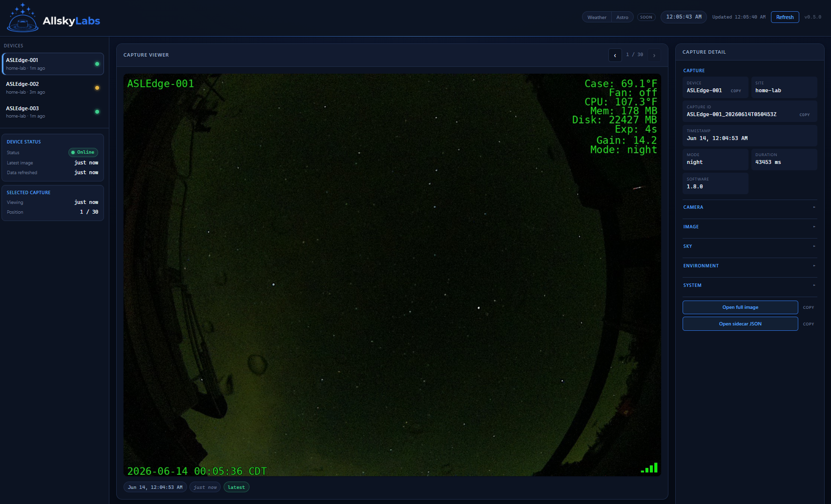Click the amber status dot for ASLEdge-002
The height and width of the screenshot is (504, 831).
97,88
